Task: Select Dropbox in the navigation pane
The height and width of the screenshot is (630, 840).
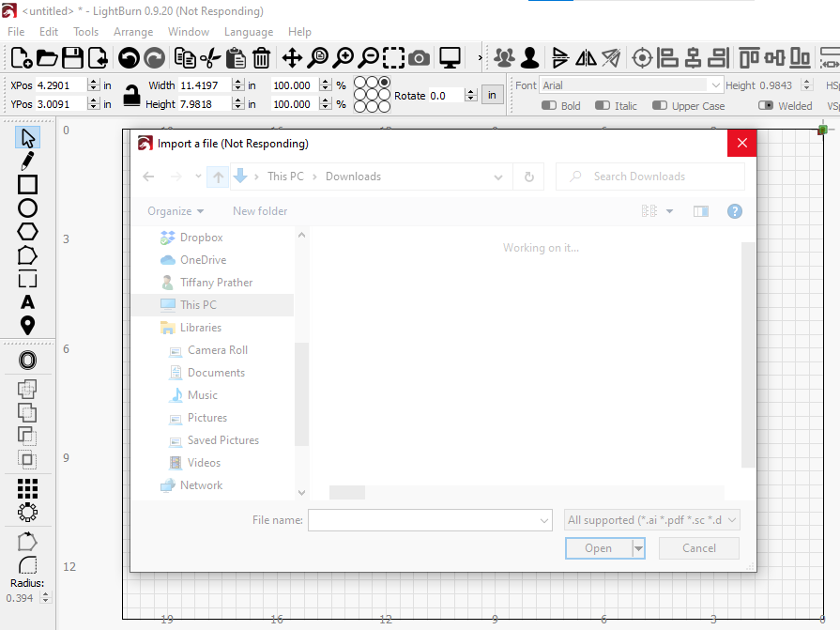Action: click(x=201, y=238)
